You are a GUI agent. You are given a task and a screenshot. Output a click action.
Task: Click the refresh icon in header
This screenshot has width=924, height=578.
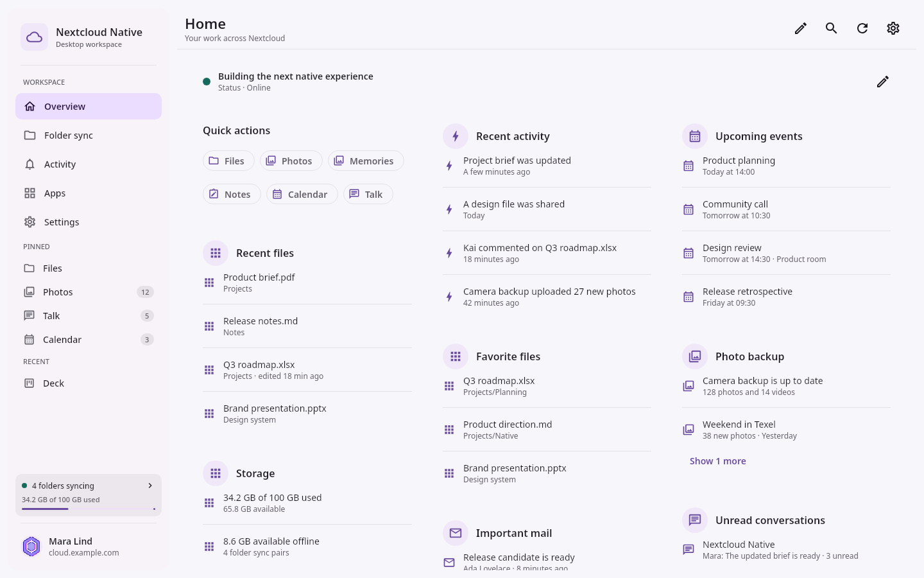tap(862, 28)
